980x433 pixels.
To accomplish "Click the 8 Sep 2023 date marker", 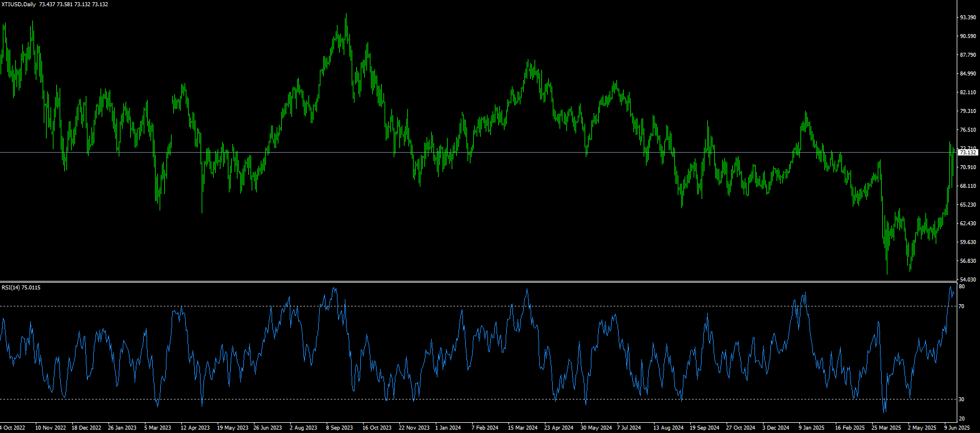I will [x=339, y=428].
